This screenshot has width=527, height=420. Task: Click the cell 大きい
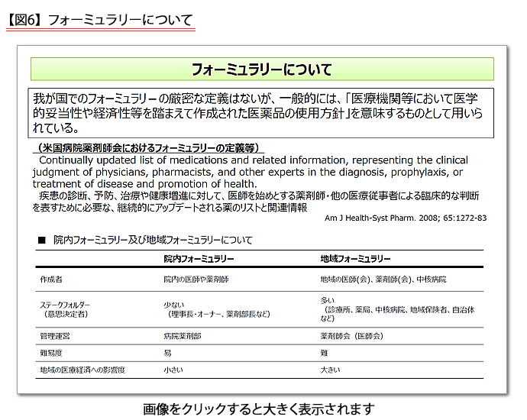(330, 370)
